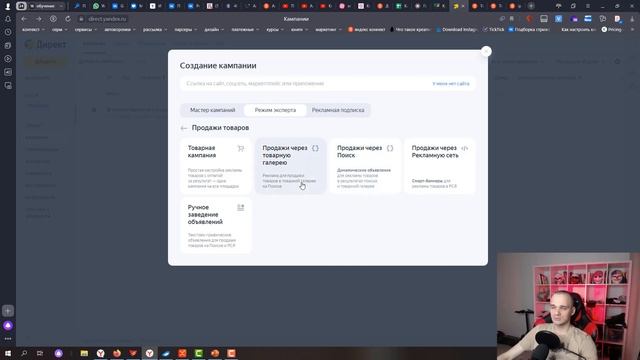The height and width of the screenshot is (360, 640).
Task: Click the browser Back arrow
Action: pyautogui.click(x=24, y=19)
